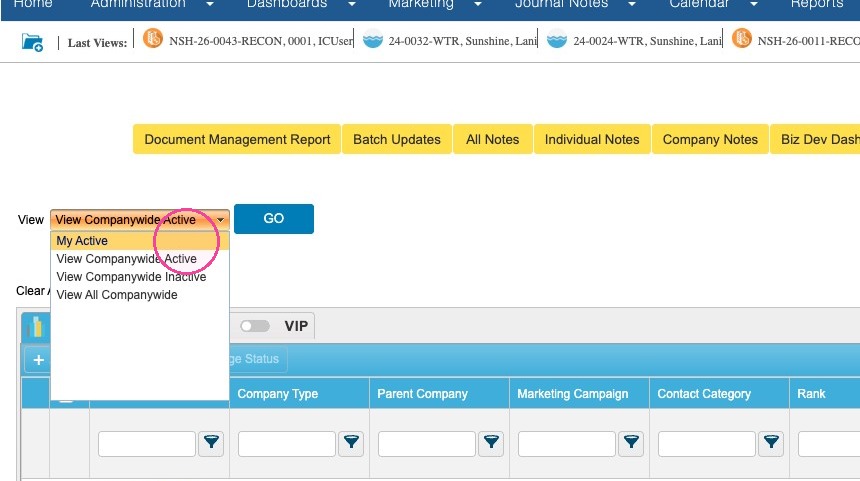Select View Companywide Inactive option

(140, 277)
